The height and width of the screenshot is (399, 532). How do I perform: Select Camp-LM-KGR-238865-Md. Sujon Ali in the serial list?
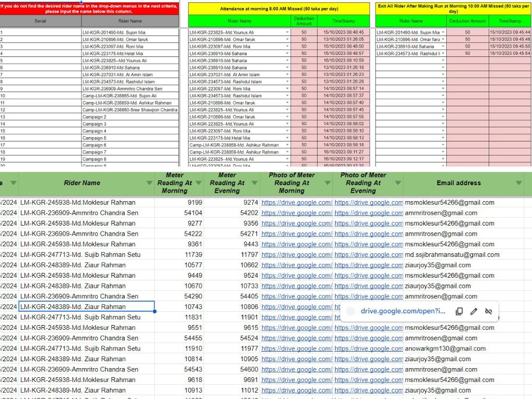point(130,96)
